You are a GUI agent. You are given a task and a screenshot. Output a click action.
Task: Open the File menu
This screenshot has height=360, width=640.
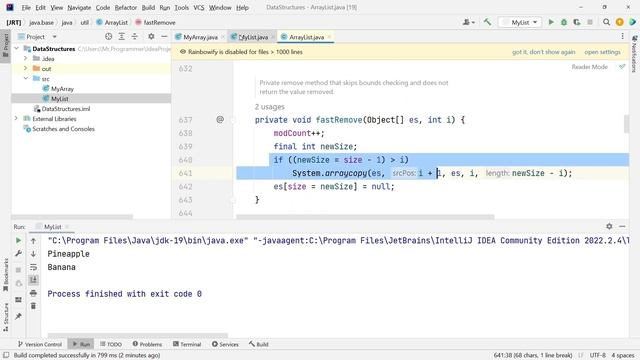[x=26, y=7]
